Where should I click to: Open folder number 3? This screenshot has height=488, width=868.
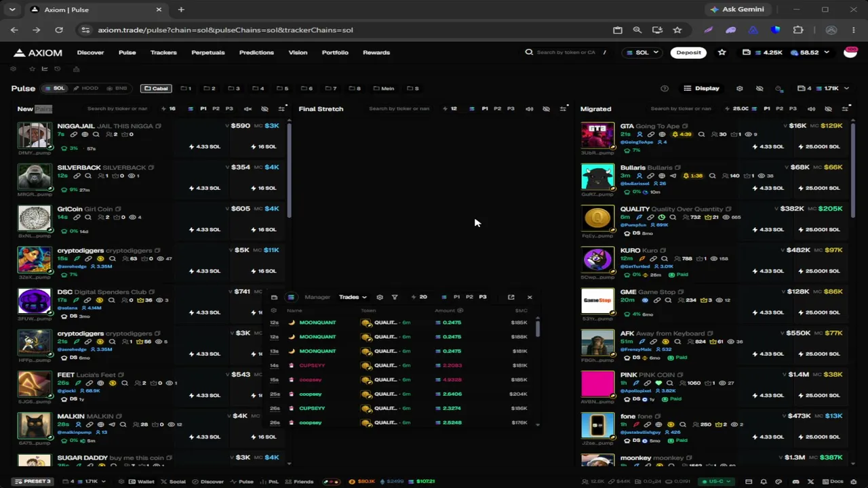click(x=234, y=88)
